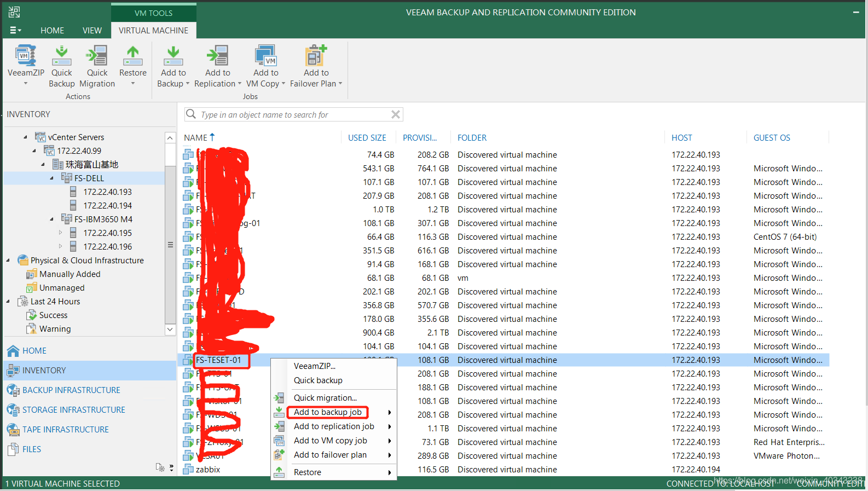Click the VMware Photon guest OS cell
The width and height of the screenshot is (868, 491).
point(786,456)
